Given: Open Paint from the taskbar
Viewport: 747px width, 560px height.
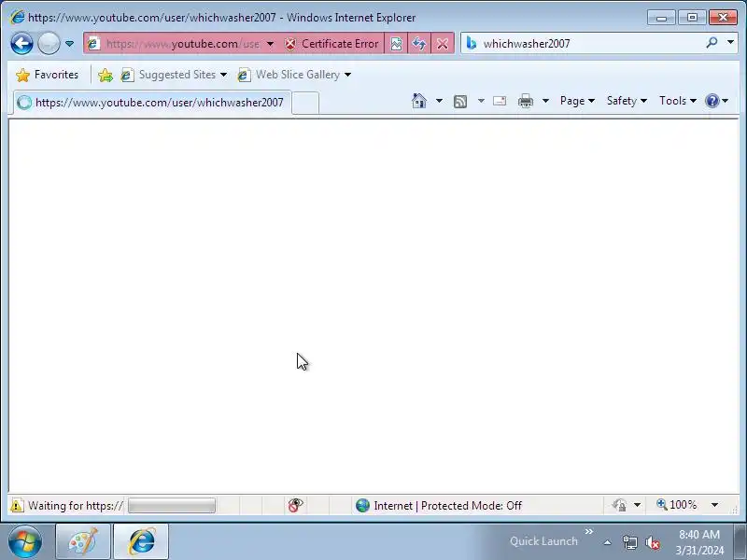Looking at the screenshot, I should (x=83, y=541).
